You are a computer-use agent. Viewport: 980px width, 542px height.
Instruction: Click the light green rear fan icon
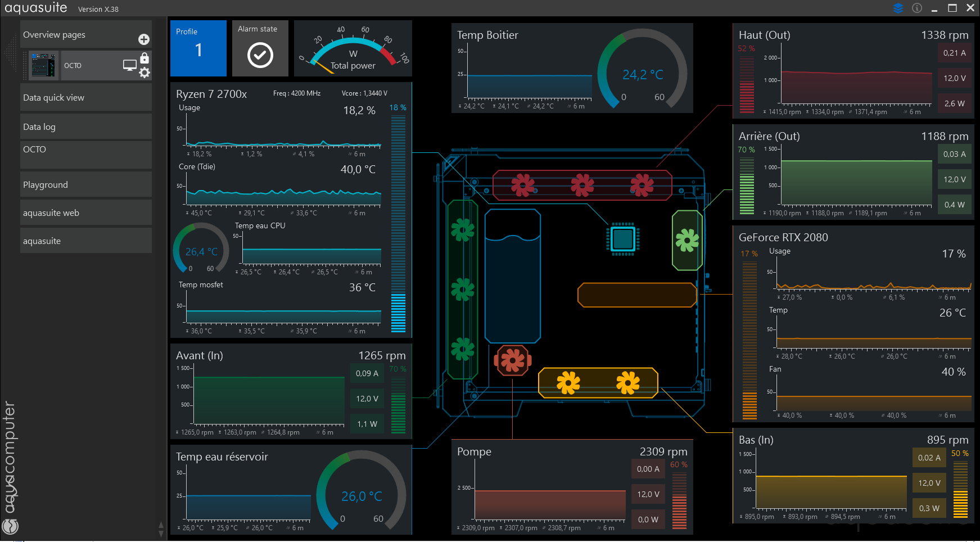click(687, 240)
